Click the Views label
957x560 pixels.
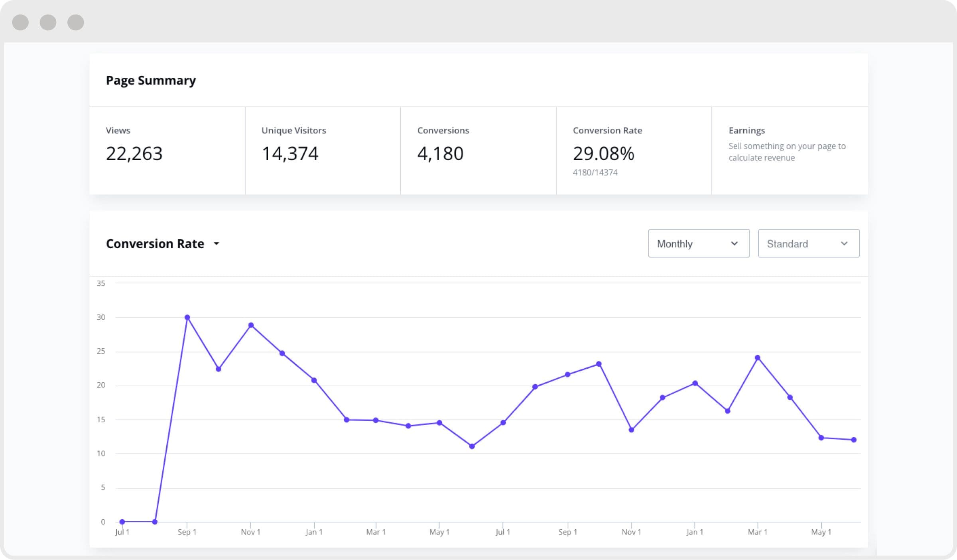tap(118, 130)
